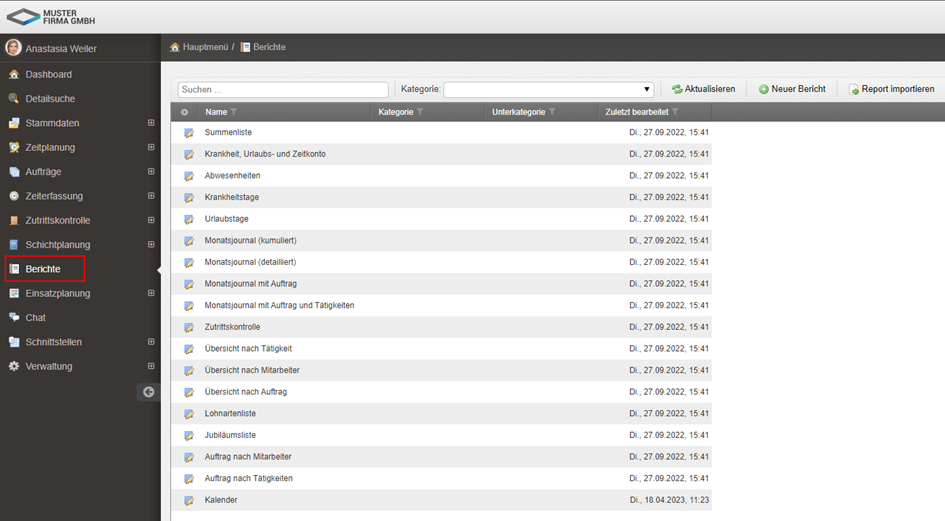Click the Aktualisieren button
This screenshot has height=521, width=945.
coord(703,89)
